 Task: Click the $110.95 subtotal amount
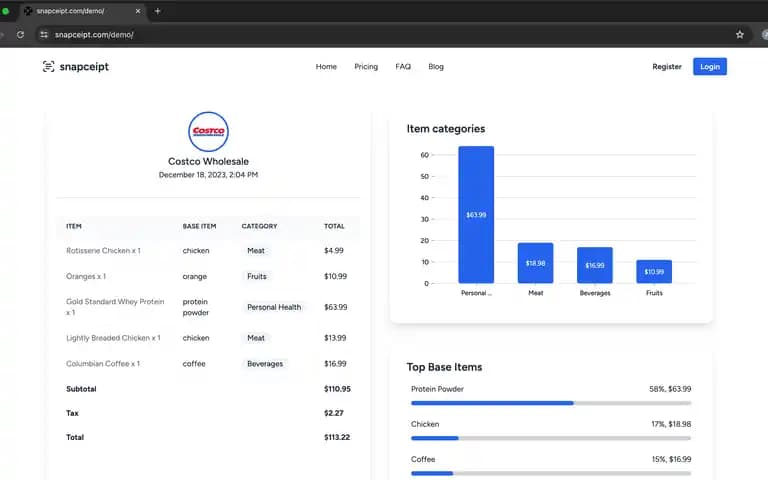[337, 389]
